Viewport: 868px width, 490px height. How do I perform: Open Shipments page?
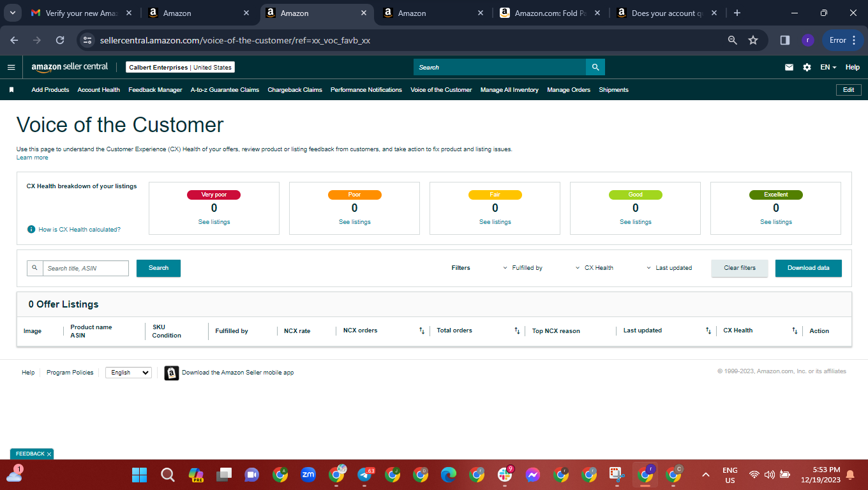613,90
